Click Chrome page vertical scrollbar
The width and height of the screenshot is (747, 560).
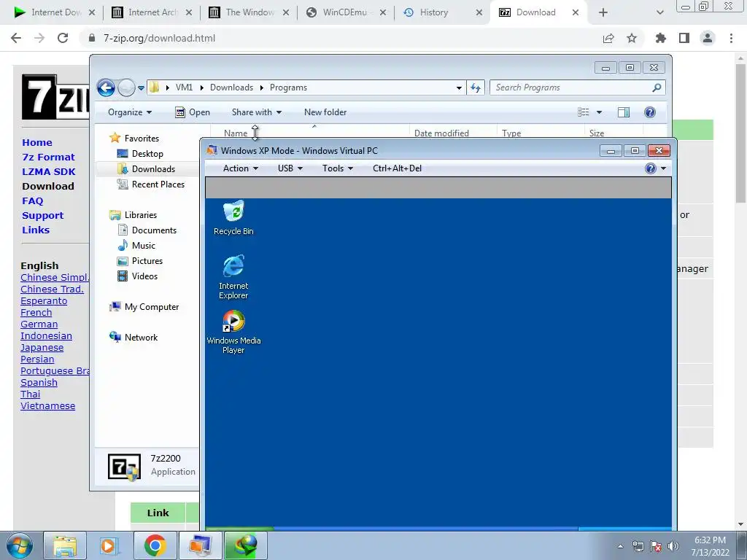[x=740, y=133]
